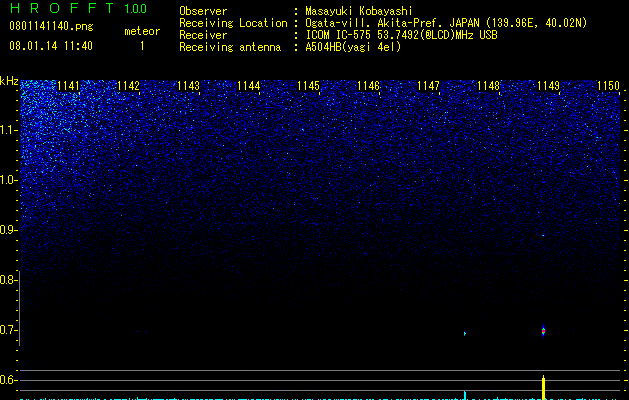Click the HROFFT title text
The width and height of the screenshot is (629, 400).
(62, 8)
